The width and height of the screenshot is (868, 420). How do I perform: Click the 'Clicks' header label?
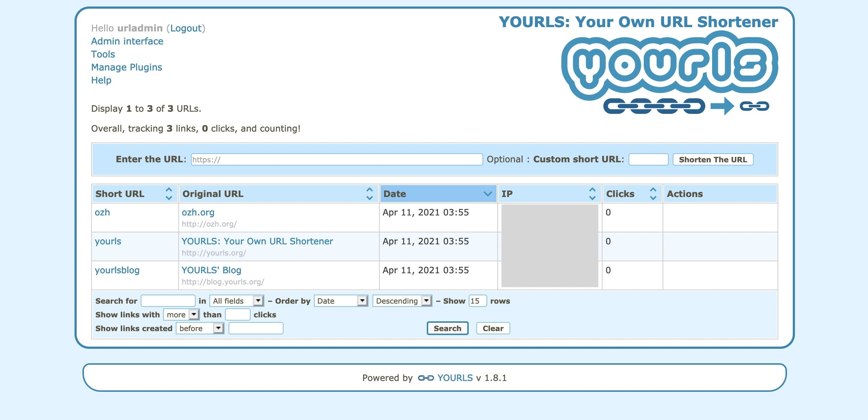click(620, 194)
